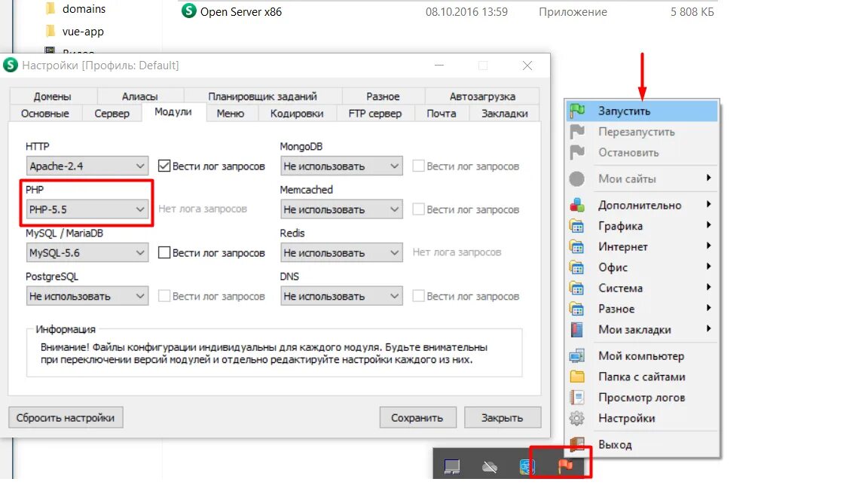Uncheck HTTP Вести лог запросов checkbox
868x488 pixels.
coord(164,166)
